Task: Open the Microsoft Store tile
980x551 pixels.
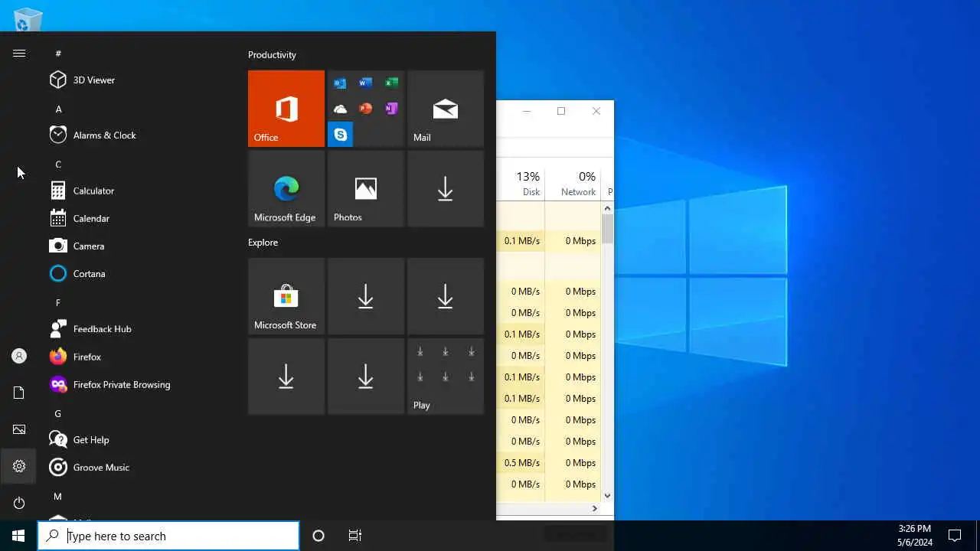Action: [x=286, y=296]
